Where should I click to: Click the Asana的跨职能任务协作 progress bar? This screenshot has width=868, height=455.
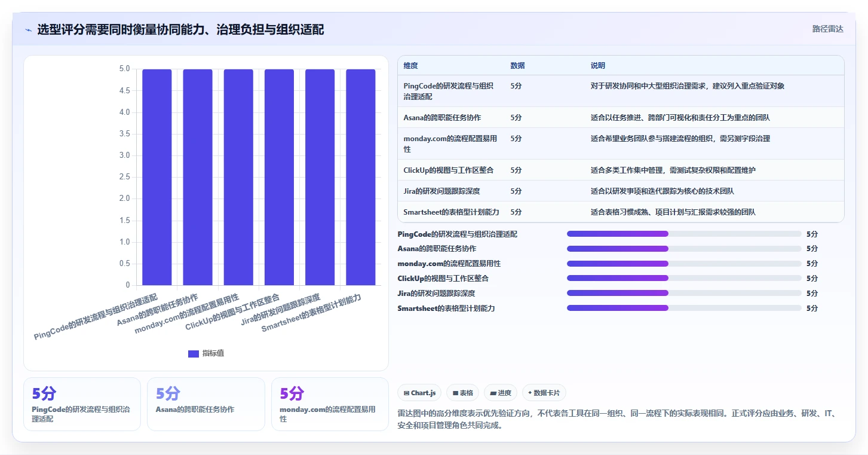[x=684, y=249]
